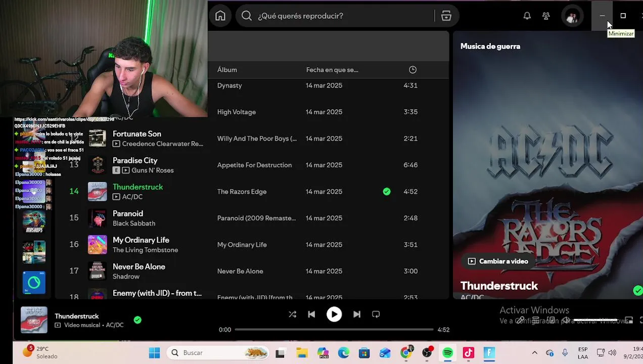Open The Razors Edge album link
Viewport: 643px width, 364px height.
(242, 192)
